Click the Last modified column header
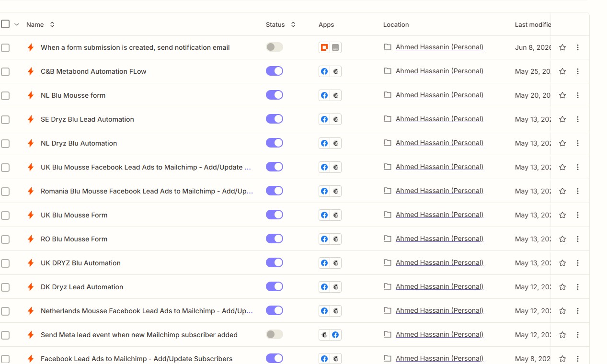 pyautogui.click(x=533, y=24)
